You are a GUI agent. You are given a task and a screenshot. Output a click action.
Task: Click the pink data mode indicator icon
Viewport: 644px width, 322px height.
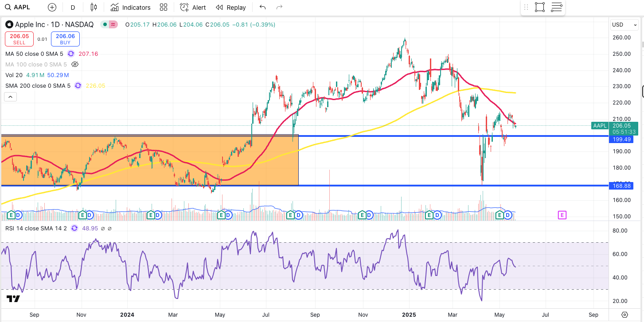coord(113,24)
